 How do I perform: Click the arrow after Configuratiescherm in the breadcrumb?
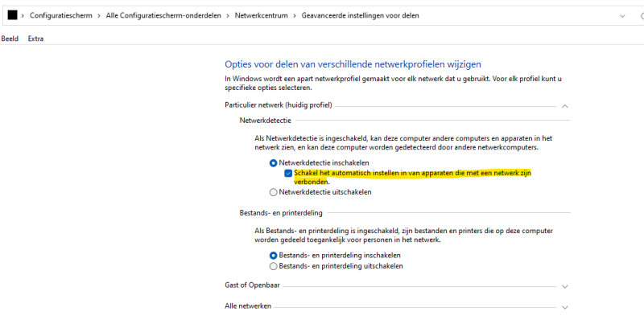100,16
